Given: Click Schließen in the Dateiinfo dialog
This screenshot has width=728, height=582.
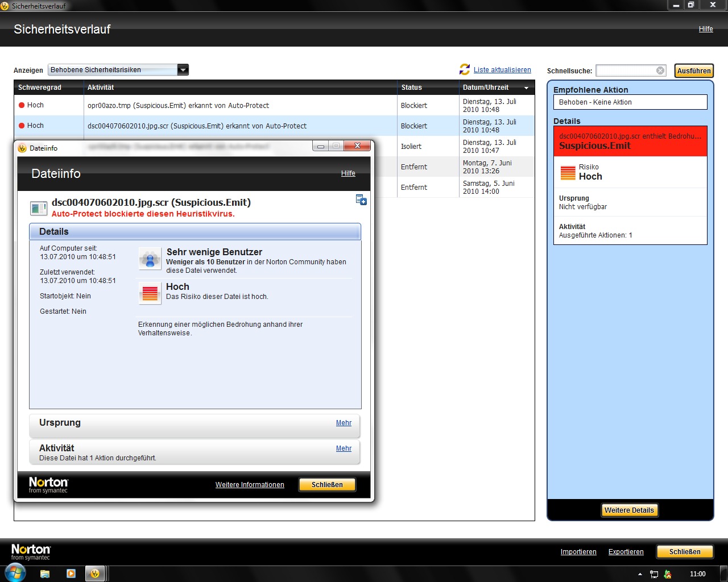Looking at the screenshot, I should 327,485.
